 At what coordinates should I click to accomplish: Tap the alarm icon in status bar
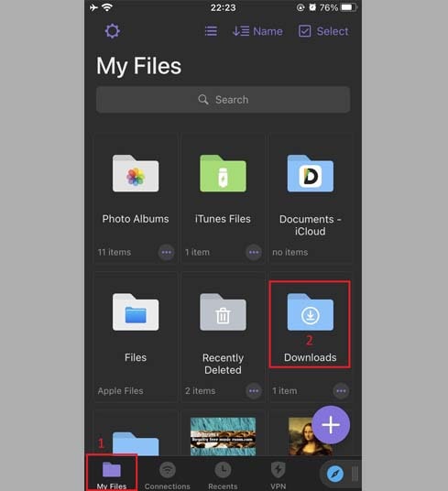(312, 7)
